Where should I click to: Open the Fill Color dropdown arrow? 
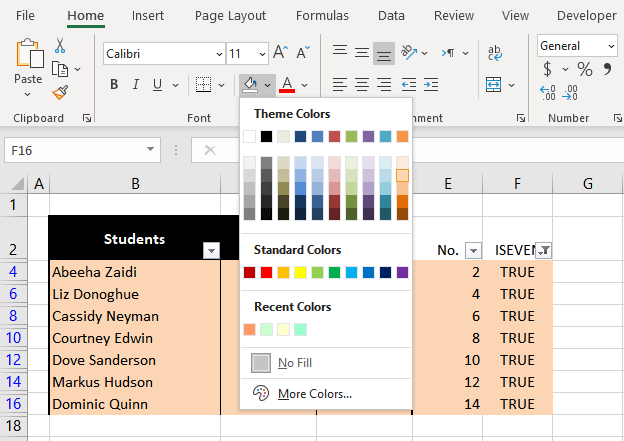tap(267, 85)
